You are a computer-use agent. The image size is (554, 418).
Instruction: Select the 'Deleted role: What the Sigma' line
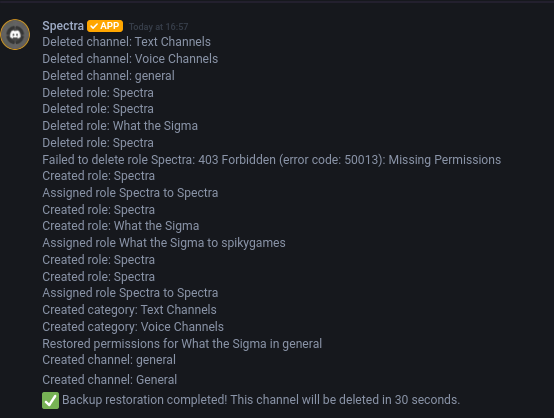click(x=120, y=126)
